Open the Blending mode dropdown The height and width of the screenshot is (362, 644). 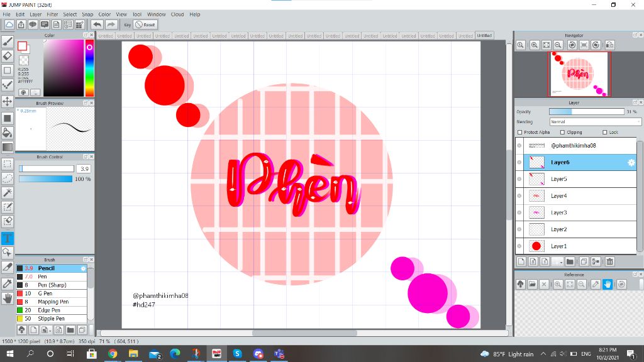tap(595, 122)
